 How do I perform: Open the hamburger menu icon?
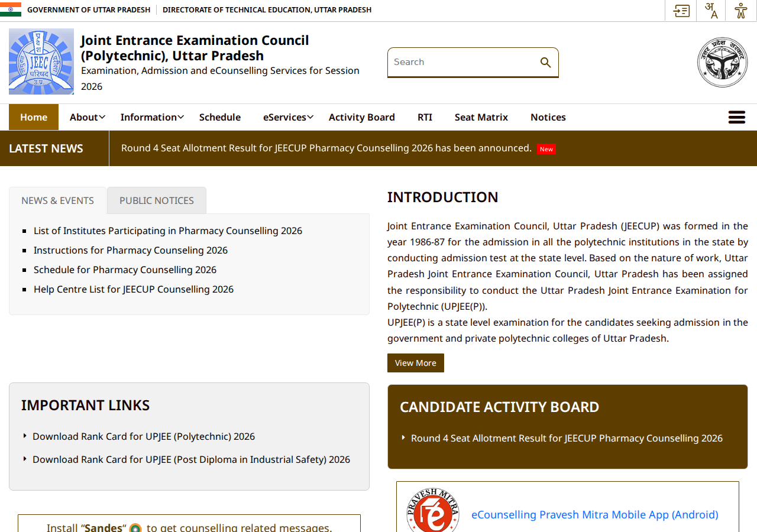click(x=737, y=117)
